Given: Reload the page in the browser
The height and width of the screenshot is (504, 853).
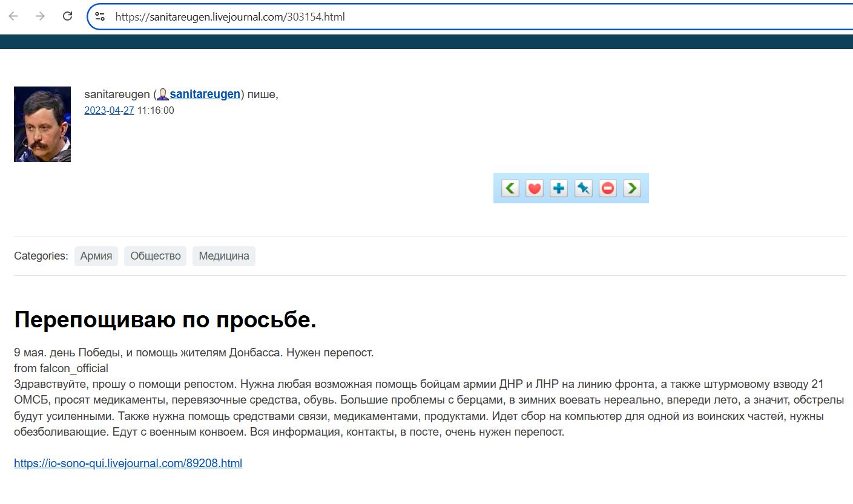Looking at the screenshot, I should (68, 16).
